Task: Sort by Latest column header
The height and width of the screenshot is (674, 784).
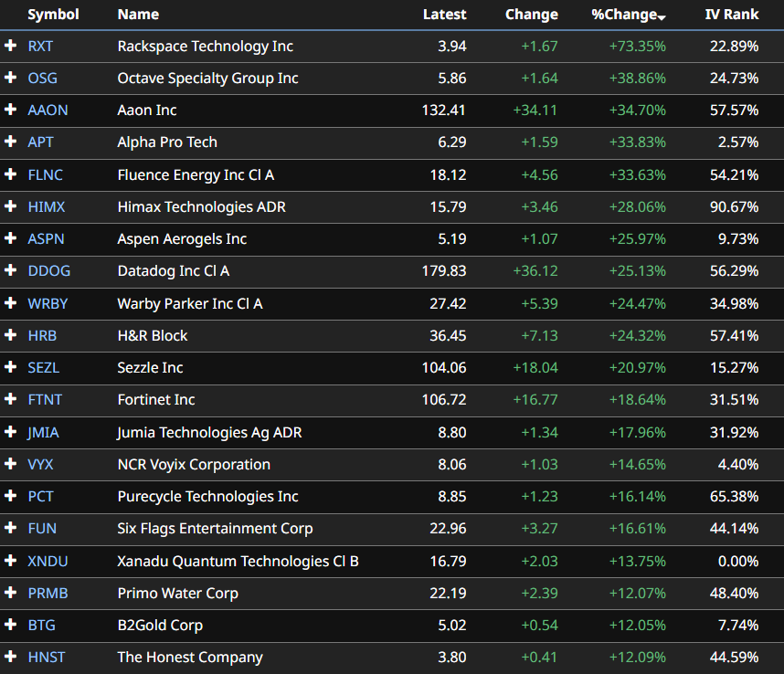Action: 444,15
